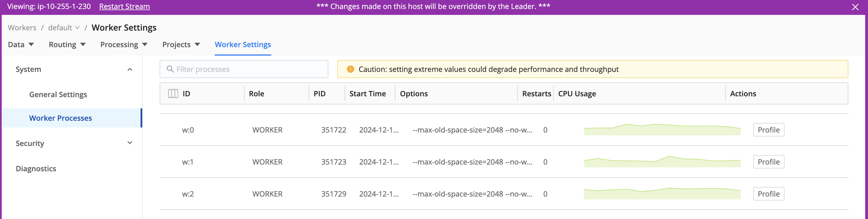Click the Workers breadcrumb link
This screenshot has width=868, height=219.
[22, 28]
